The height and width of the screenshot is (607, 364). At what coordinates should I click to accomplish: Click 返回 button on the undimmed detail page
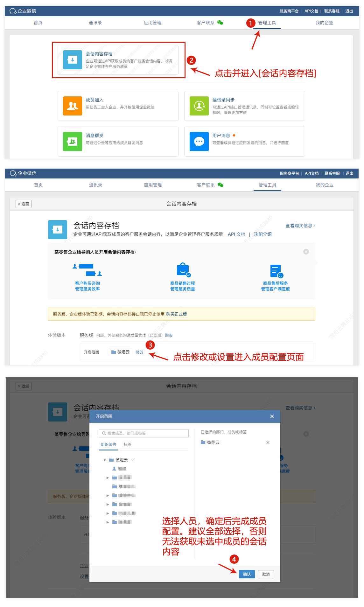(x=24, y=204)
